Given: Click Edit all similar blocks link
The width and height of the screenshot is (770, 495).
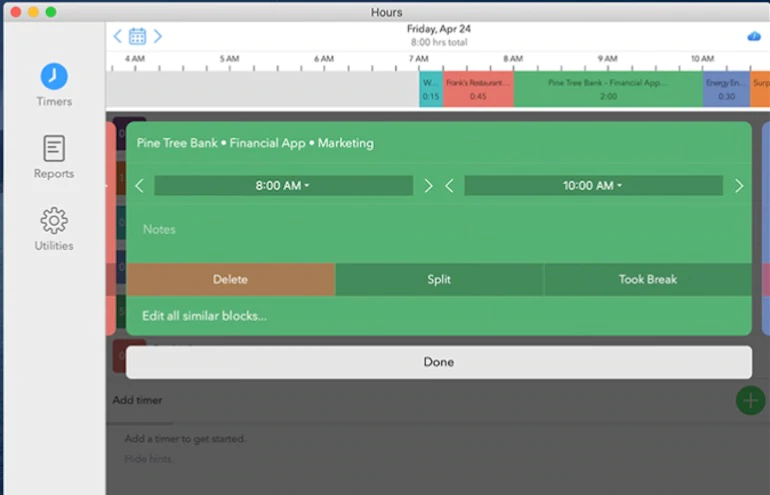Looking at the screenshot, I should coord(204,315).
